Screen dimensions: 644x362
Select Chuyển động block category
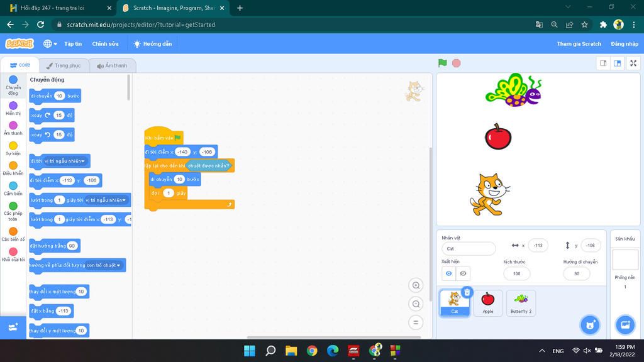[x=13, y=85]
